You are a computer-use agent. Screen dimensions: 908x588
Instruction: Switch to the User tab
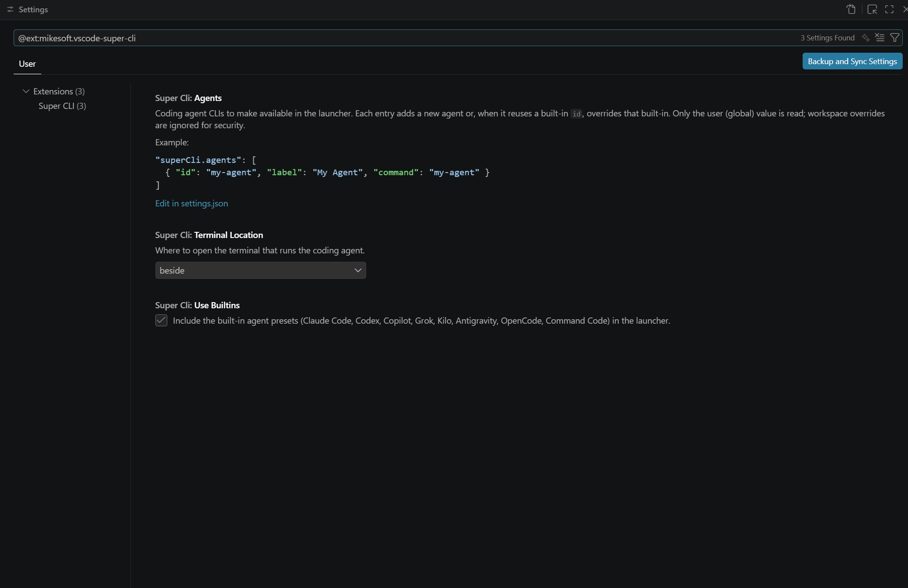(x=27, y=64)
